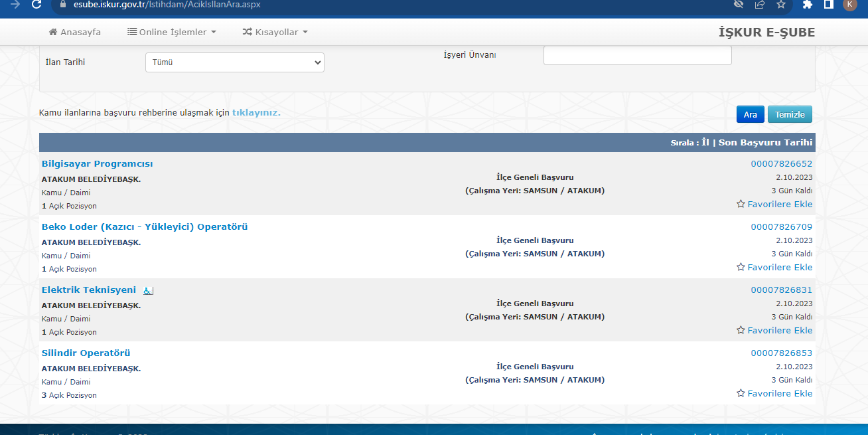Open the K profile avatar
The height and width of the screenshot is (435, 868).
click(849, 4)
